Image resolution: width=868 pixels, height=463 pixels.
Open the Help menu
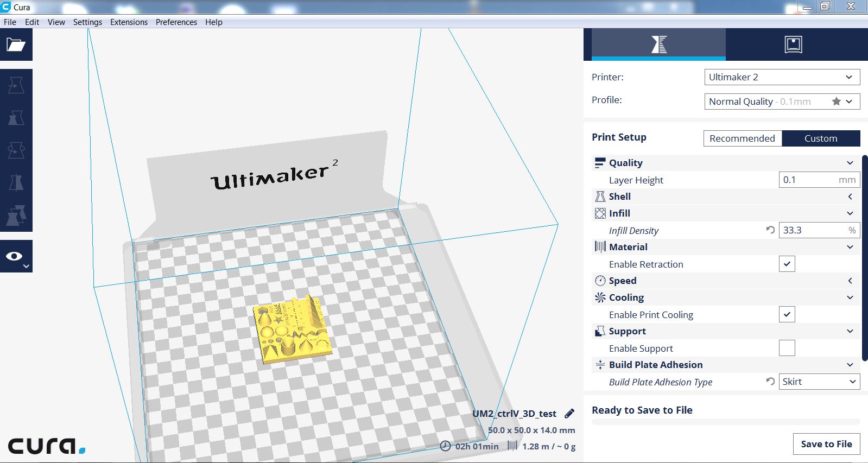coord(213,22)
